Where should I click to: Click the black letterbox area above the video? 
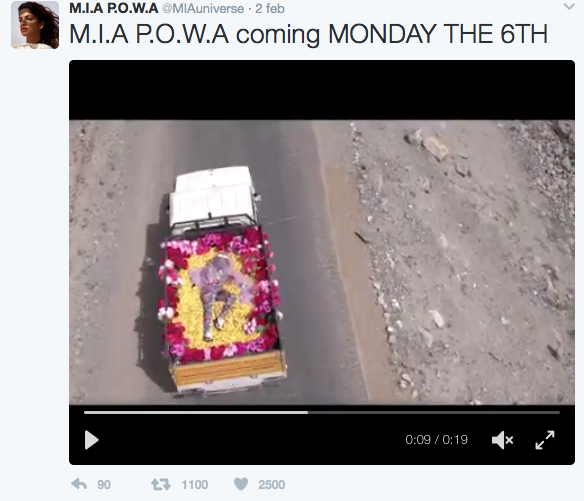pyautogui.click(x=322, y=90)
